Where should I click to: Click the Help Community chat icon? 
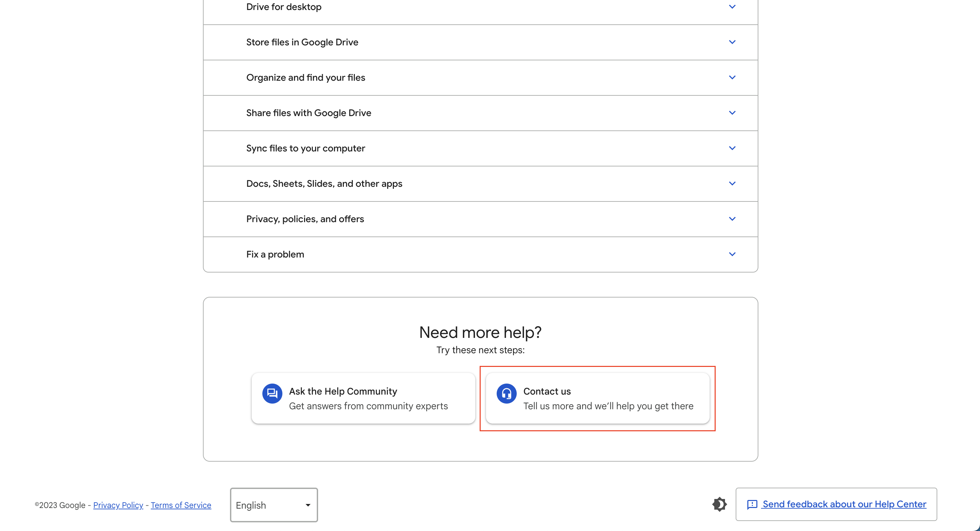click(272, 393)
